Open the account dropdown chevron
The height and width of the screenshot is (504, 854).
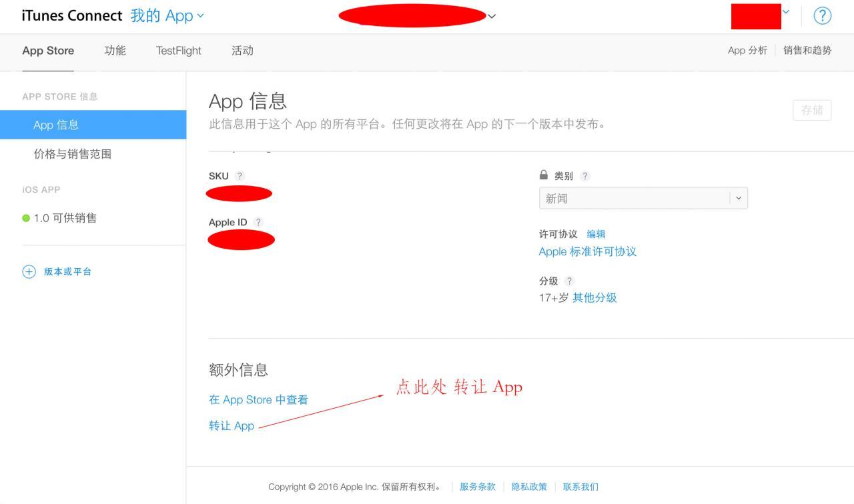[786, 11]
